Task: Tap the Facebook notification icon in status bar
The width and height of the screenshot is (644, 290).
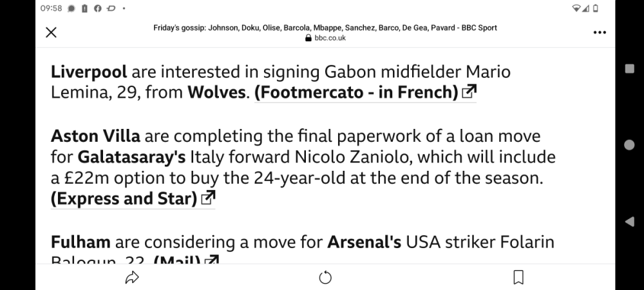Action: click(x=97, y=8)
